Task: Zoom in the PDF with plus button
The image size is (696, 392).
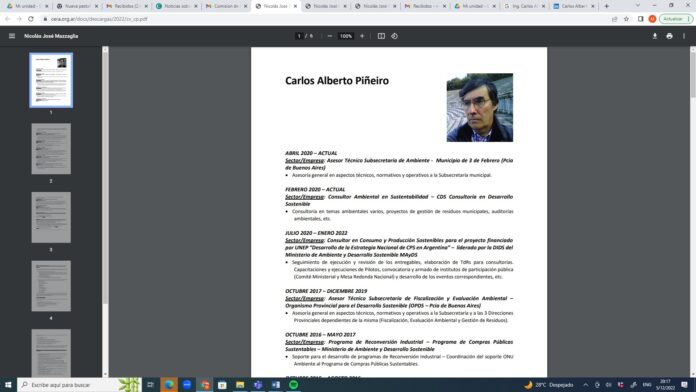Action: [x=362, y=36]
